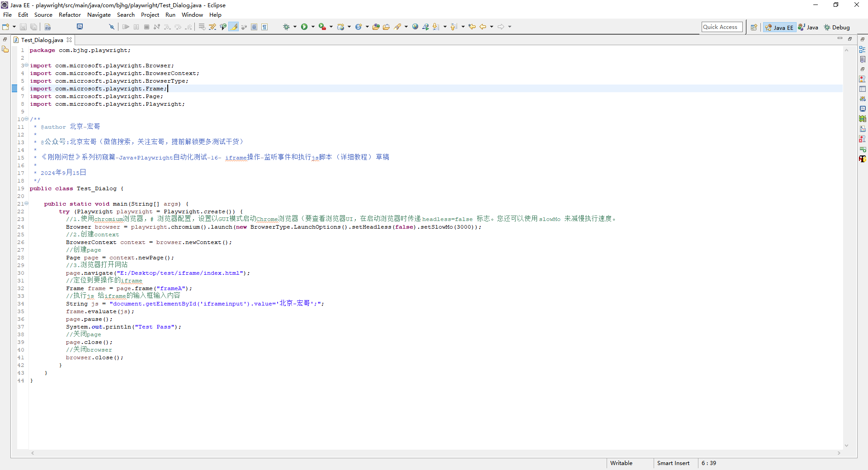Click Smart Insert in status bar
Image resolution: width=868 pixels, height=470 pixels.
[x=673, y=463]
